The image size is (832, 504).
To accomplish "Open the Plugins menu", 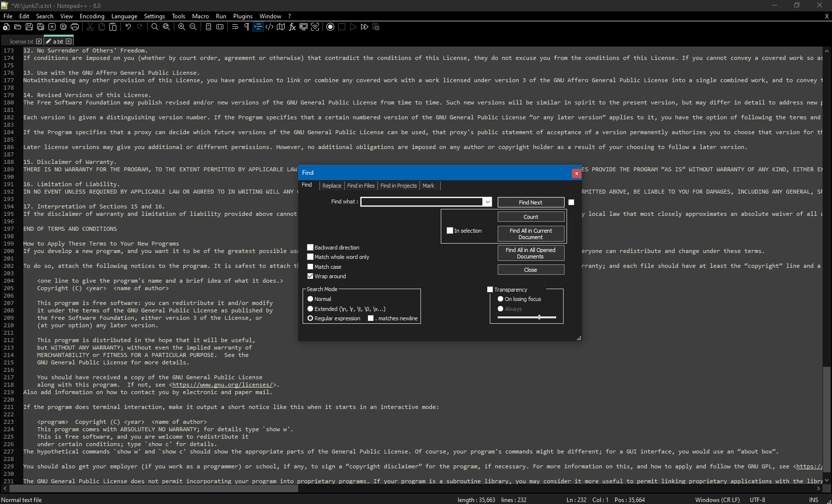I will pos(243,16).
